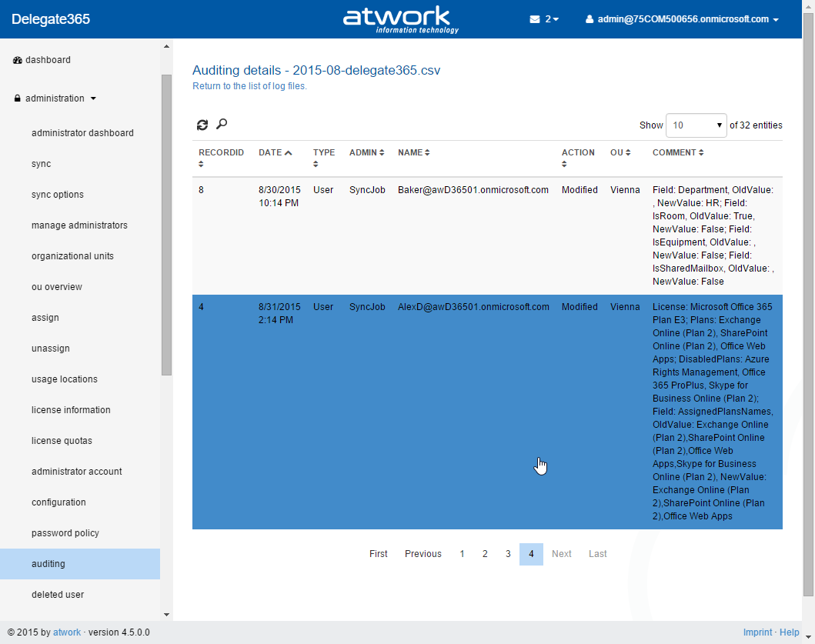Open the Show entries count dropdown

[x=696, y=125]
